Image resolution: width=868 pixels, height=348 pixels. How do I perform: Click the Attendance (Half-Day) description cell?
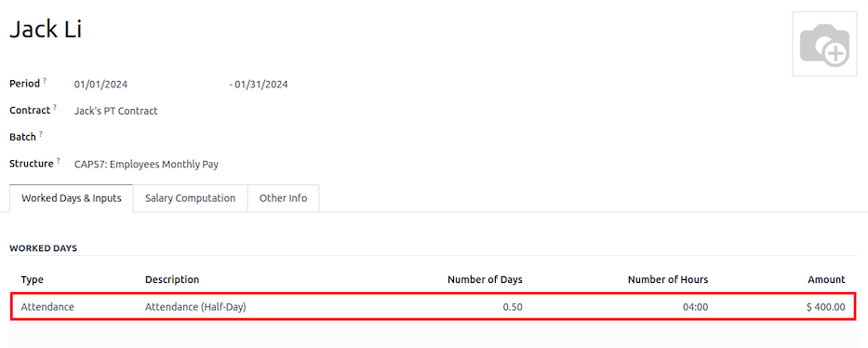pyautogui.click(x=195, y=306)
